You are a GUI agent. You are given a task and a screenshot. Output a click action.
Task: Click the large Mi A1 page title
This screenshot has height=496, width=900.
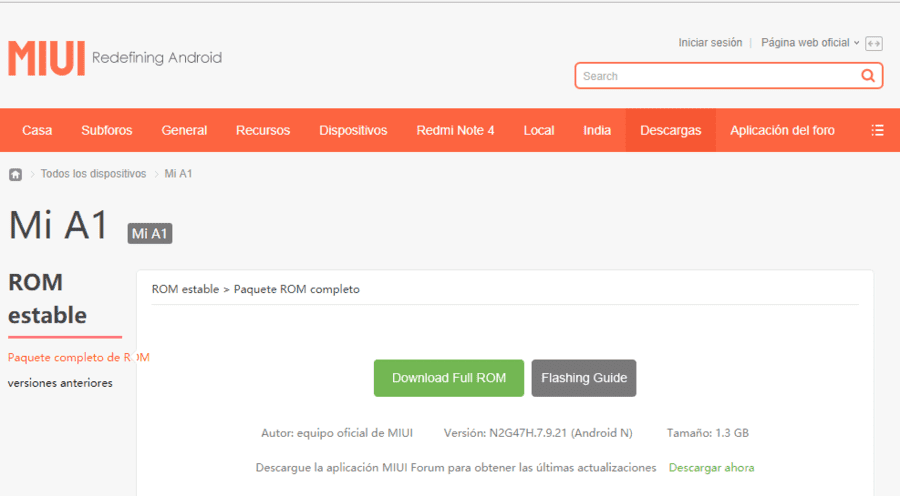59,224
